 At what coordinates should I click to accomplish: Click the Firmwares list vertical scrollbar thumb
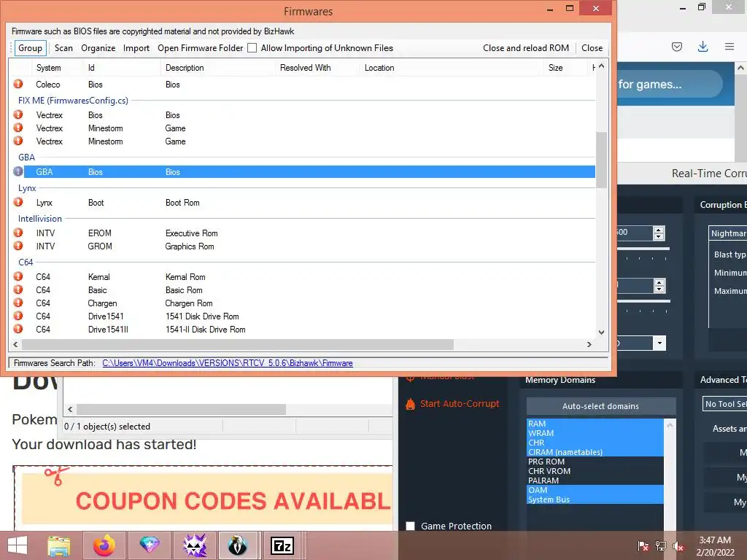(601, 160)
